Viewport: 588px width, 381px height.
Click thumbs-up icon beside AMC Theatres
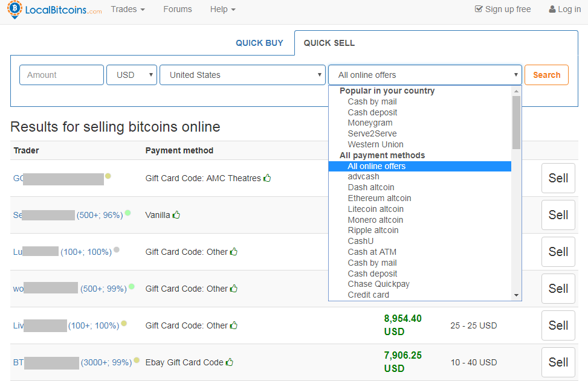coord(267,178)
